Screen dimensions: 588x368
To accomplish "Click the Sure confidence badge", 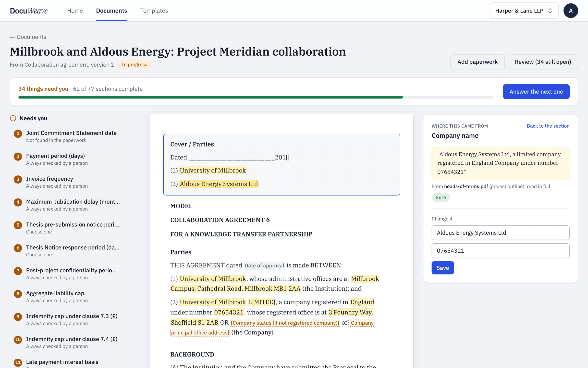I will click(441, 197).
